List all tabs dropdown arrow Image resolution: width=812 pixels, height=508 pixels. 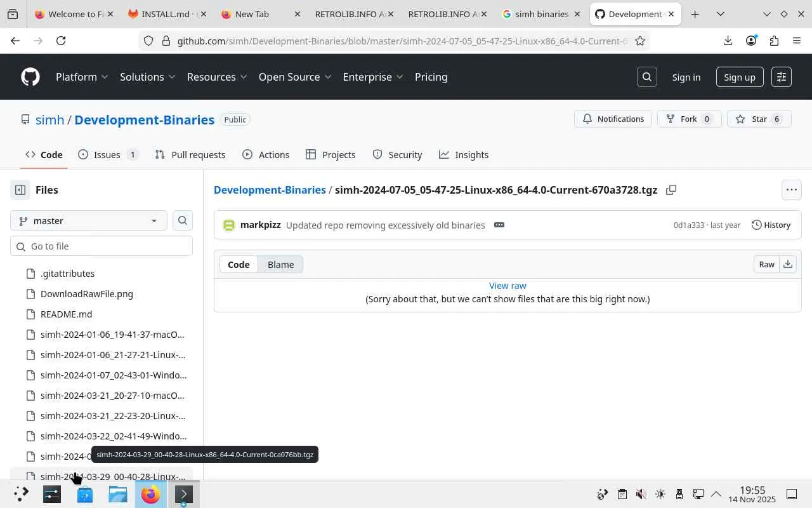(721, 14)
